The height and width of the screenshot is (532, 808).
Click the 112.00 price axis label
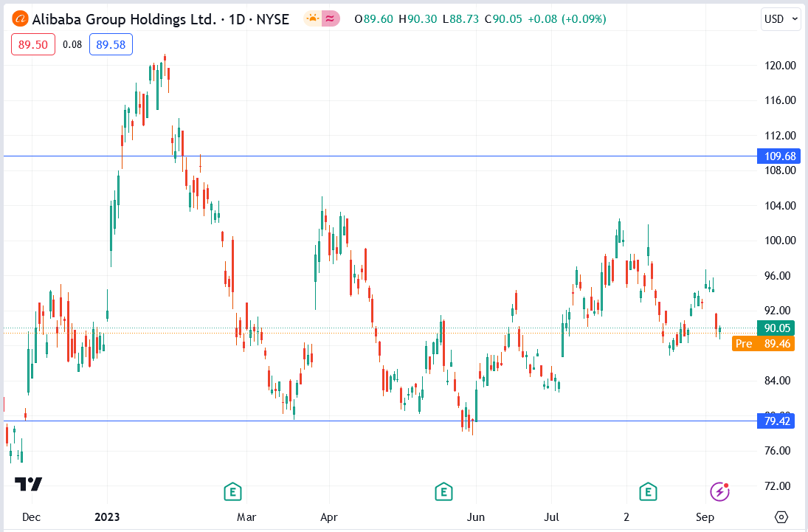coord(780,136)
